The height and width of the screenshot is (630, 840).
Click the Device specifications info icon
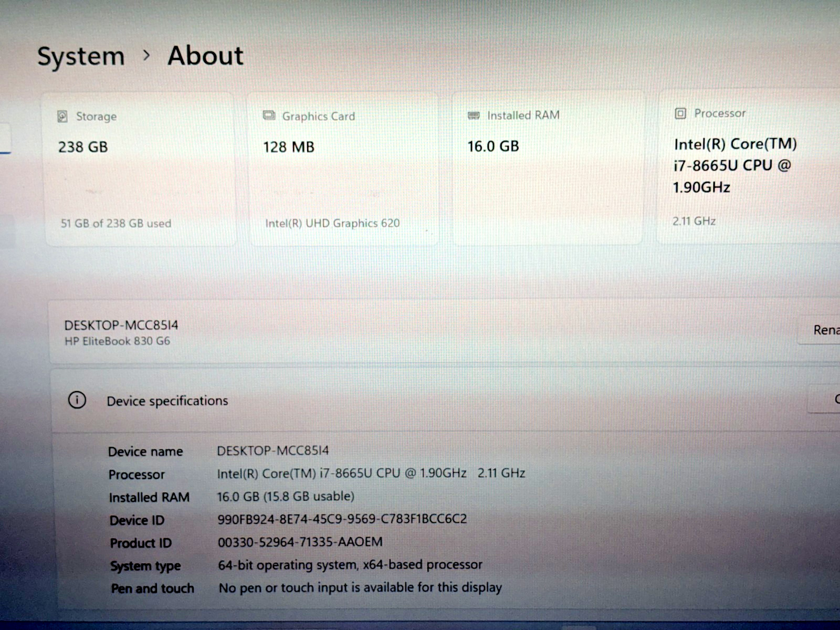pyautogui.click(x=77, y=400)
